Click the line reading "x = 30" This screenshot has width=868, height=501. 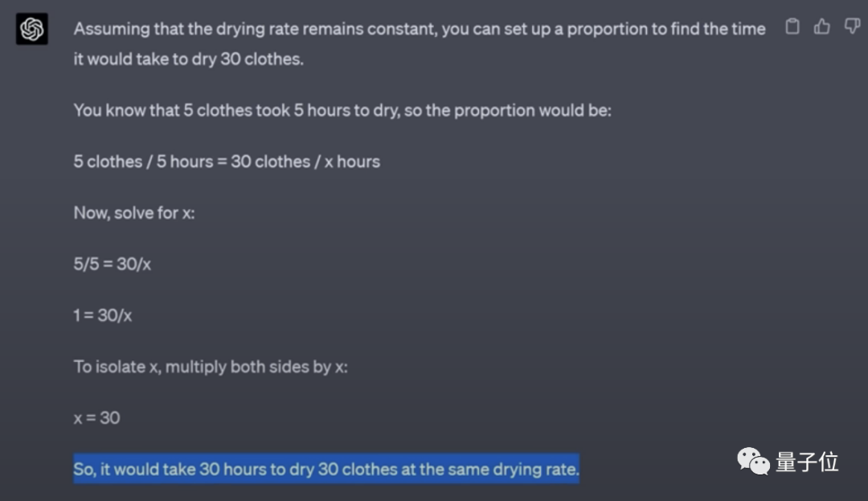[x=96, y=417]
